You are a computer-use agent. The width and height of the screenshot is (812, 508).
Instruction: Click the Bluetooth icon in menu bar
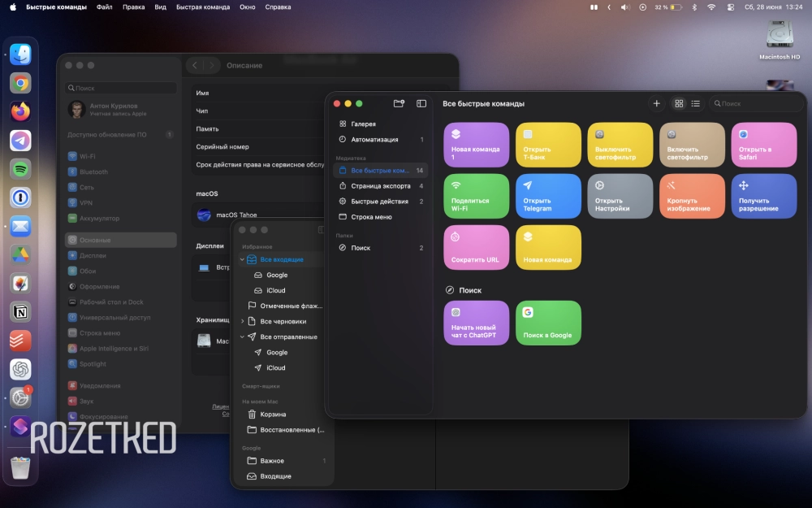[694, 7]
